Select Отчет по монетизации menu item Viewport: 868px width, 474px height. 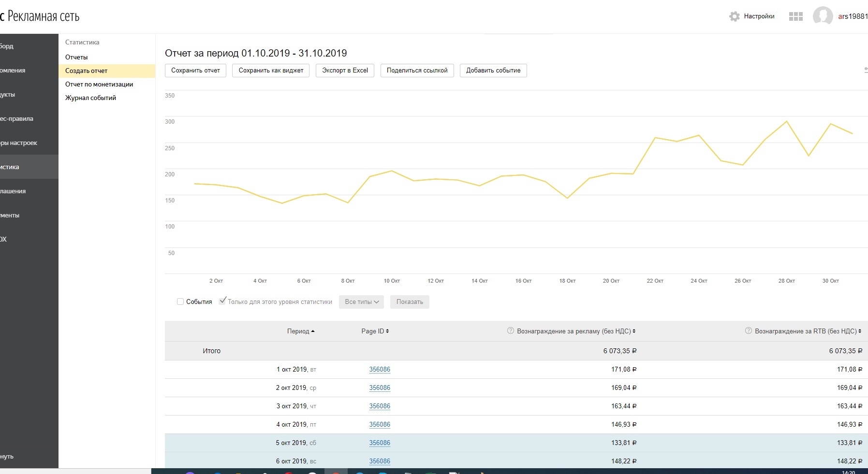(x=99, y=84)
